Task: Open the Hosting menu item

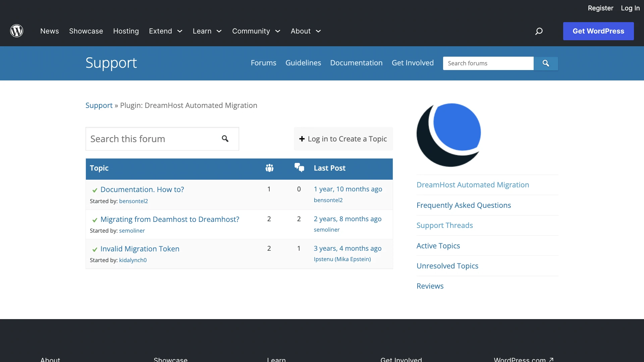Action: tap(126, 31)
